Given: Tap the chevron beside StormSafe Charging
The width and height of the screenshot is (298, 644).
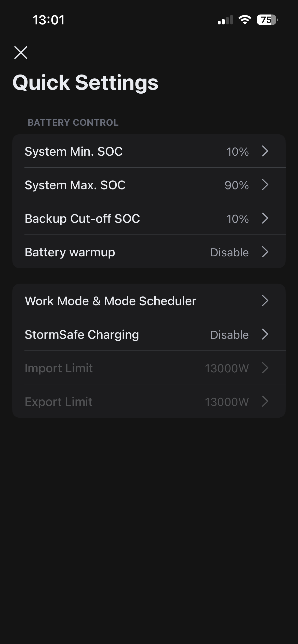Looking at the screenshot, I should click(x=265, y=334).
